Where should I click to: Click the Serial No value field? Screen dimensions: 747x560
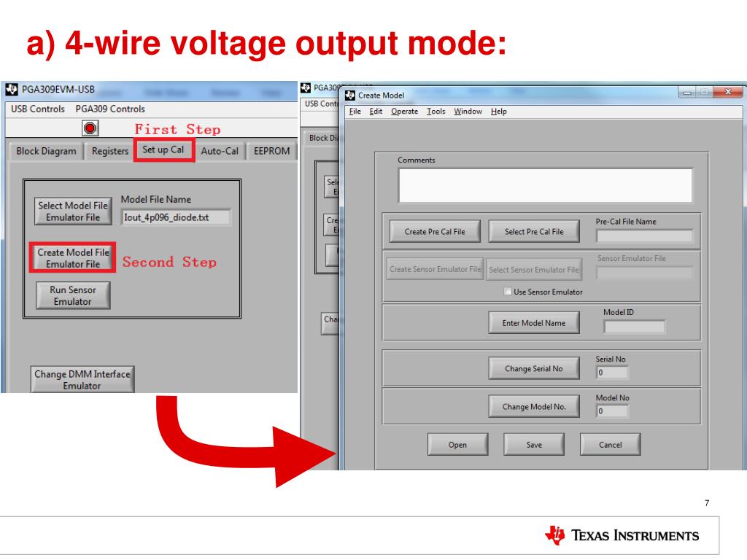click(612, 373)
